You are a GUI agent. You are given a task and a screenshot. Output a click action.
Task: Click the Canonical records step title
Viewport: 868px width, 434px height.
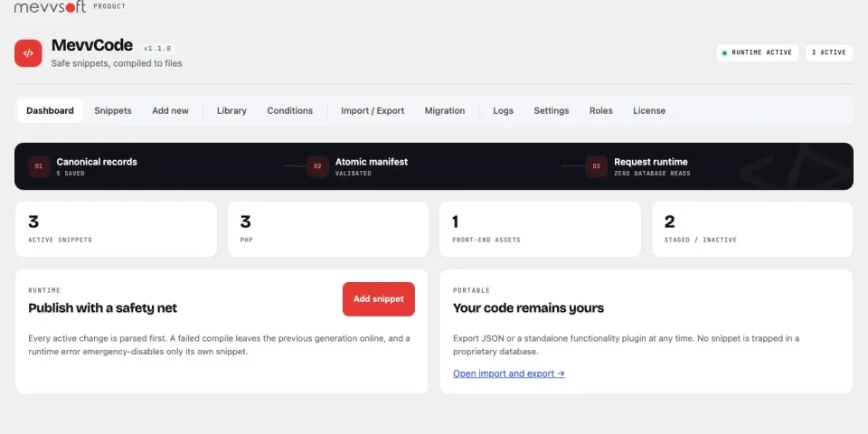[x=97, y=162]
